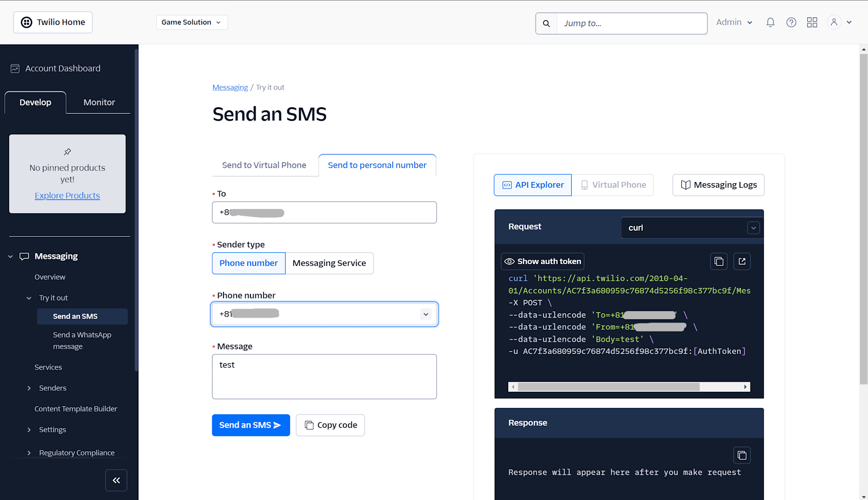The width and height of the screenshot is (868, 500).
Task: Expand the Senders menu item
Action: point(29,388)
